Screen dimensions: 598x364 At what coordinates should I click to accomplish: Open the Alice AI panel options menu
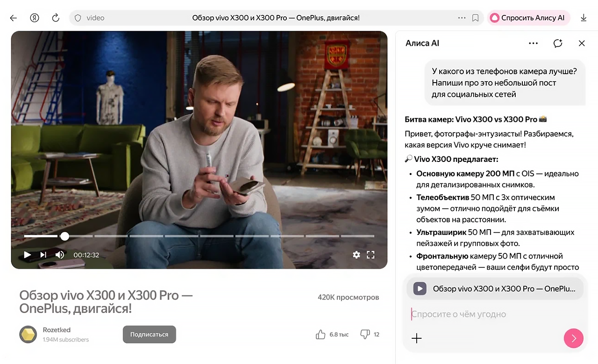533,43
